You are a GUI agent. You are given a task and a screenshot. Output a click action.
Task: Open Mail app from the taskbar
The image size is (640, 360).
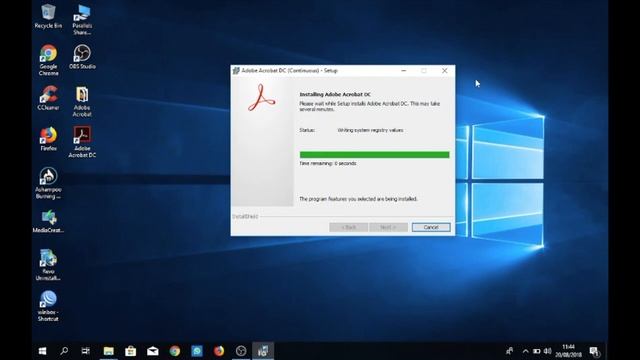pos(153,351)
